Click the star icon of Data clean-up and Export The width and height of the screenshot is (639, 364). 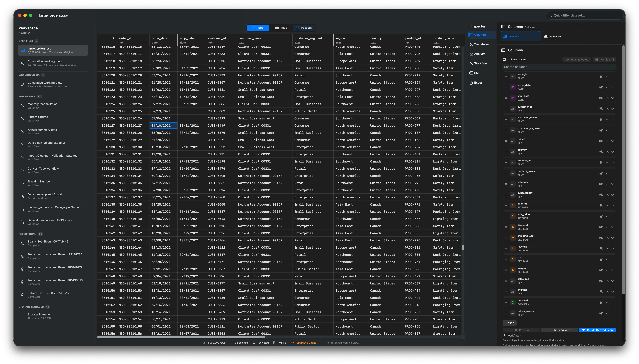23,196
